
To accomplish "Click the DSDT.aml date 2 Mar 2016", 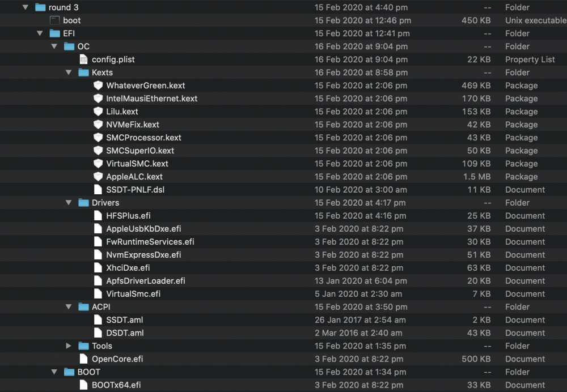I will point(358,333).
